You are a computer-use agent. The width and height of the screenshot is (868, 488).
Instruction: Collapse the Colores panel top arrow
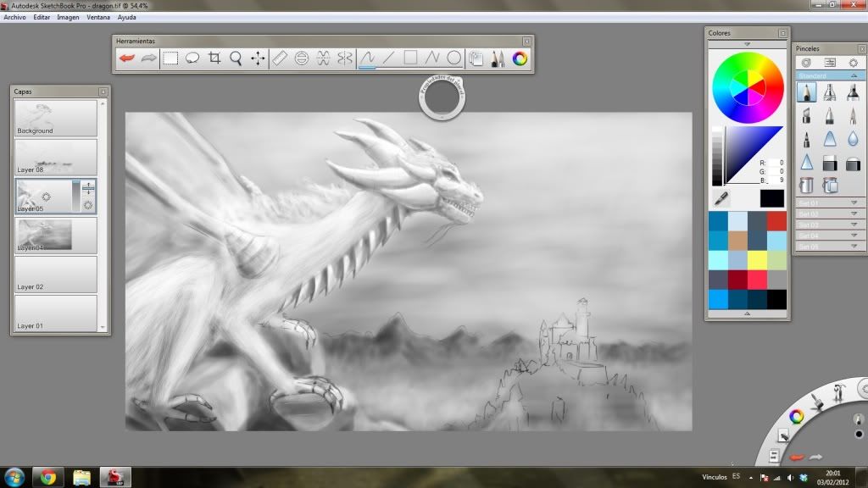click(x=748, y=44)
